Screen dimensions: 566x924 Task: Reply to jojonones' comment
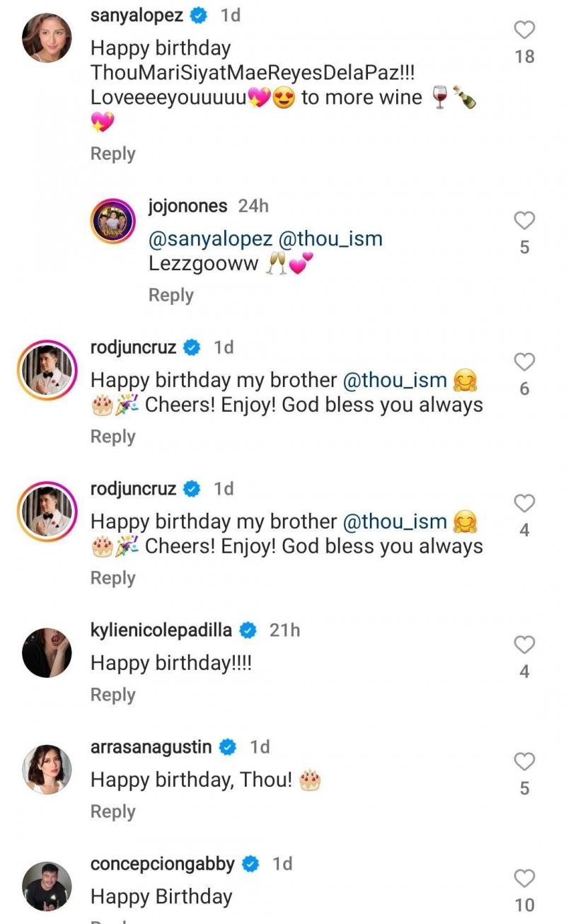[x=171, y=295]
